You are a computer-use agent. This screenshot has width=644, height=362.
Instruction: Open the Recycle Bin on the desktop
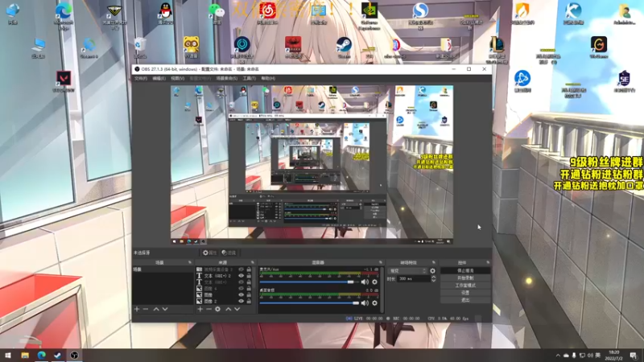[x=140, y=47]
